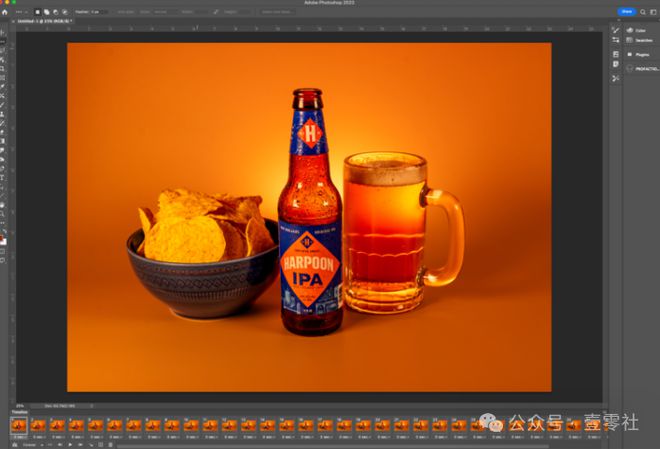Select timeline frame 1 thumbnail
660x449 pixels.
click(x=19, y=425)
